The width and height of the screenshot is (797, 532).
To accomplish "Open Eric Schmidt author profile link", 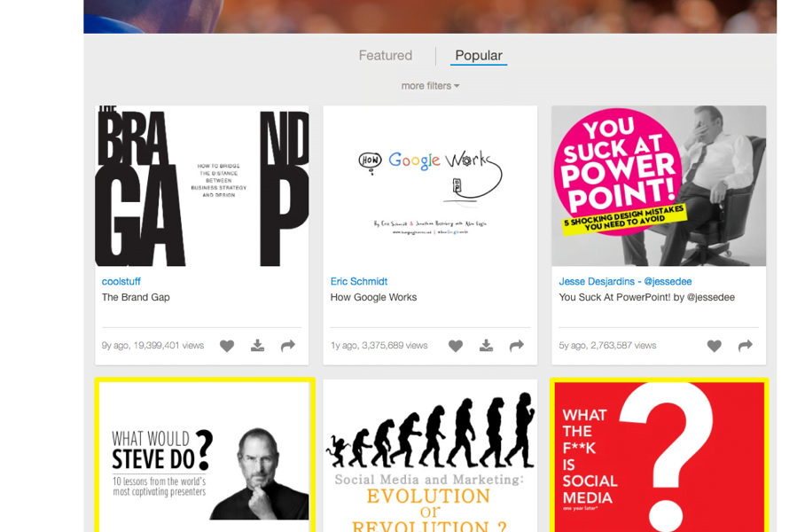I will pos(359,281).
